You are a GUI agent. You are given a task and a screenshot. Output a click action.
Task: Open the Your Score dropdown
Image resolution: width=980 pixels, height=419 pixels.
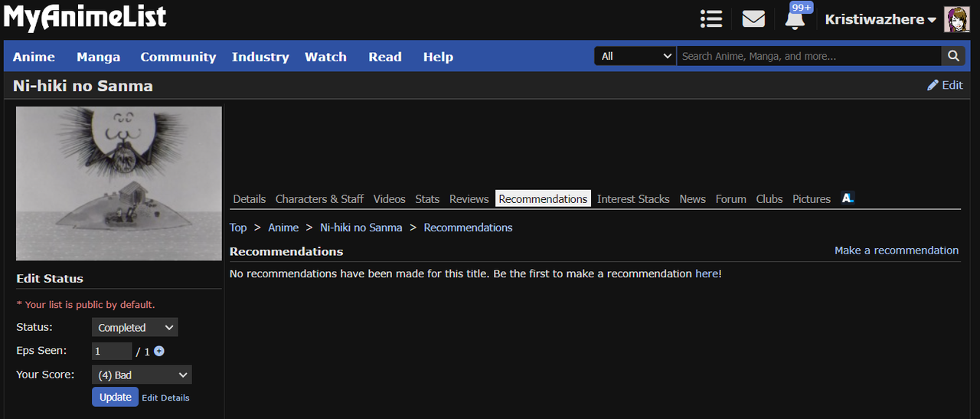[x=142, y=375]
